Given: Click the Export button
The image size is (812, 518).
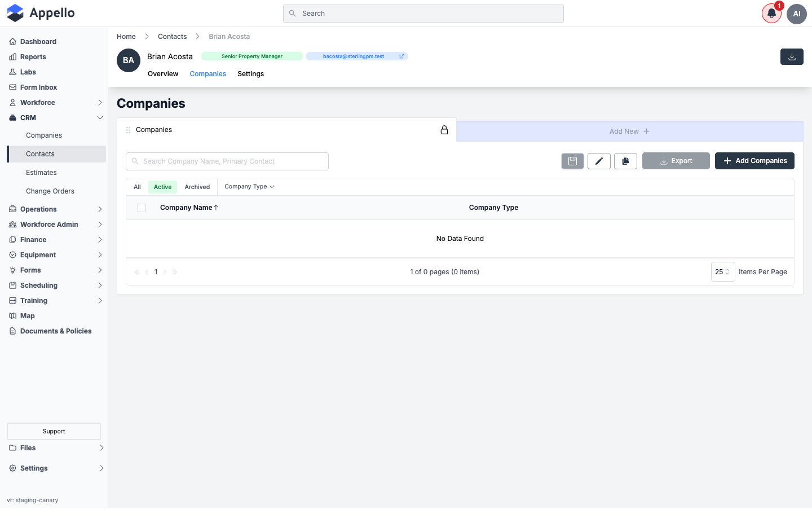Looking at the screenshot, I should point(676,161).
